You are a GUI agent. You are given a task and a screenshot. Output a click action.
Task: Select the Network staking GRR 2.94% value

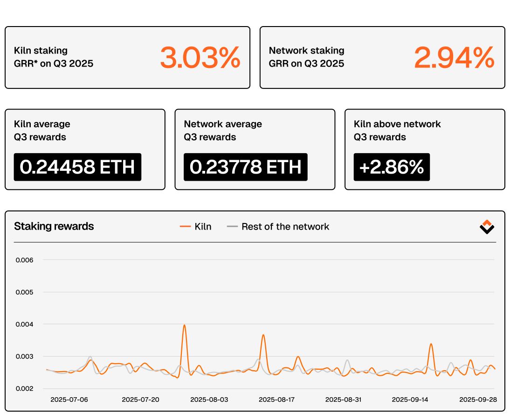tap(454, 58)
